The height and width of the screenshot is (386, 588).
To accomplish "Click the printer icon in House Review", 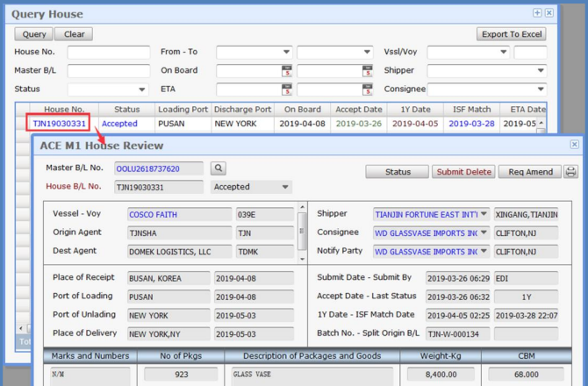I will (x=570, y=172).
